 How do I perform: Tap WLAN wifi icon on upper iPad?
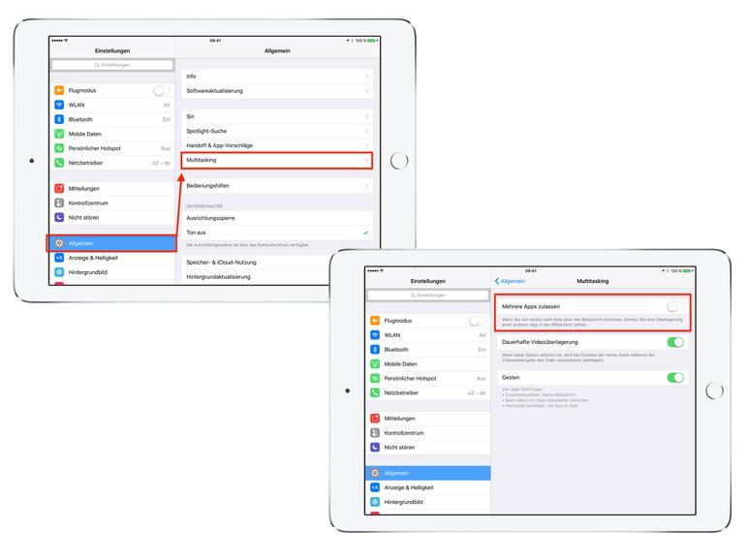[x=59, y=105]
